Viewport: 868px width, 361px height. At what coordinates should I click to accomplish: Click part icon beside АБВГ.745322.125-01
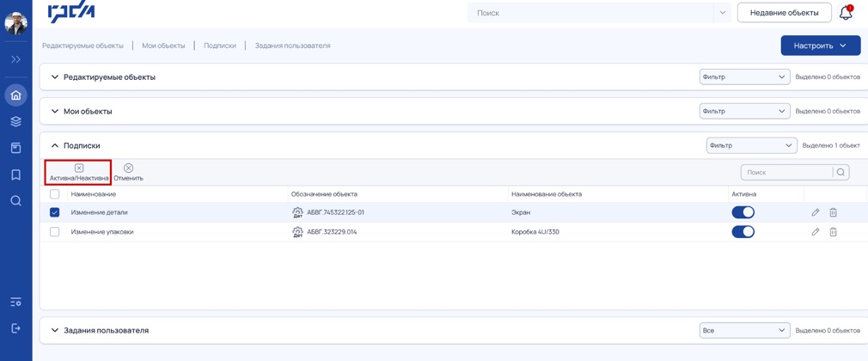coord(298,212)
